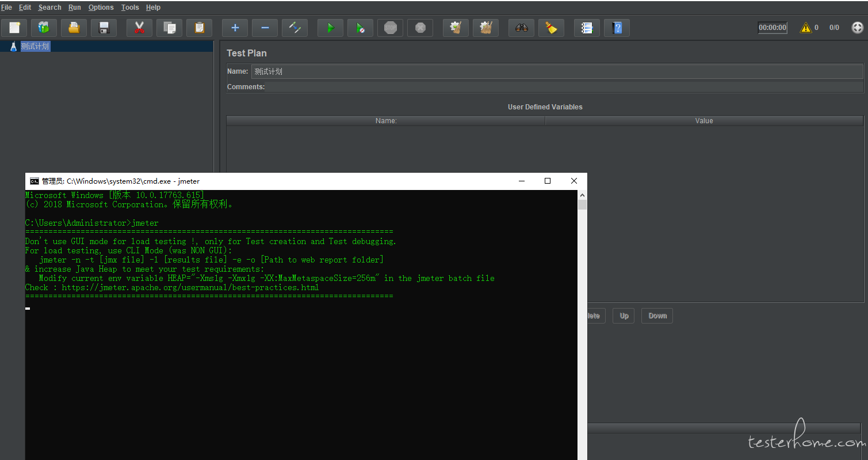The width and height of the screenshot is (868, 460).
Task: Select the 测试计划 tree node
Action: click(35, 47)
